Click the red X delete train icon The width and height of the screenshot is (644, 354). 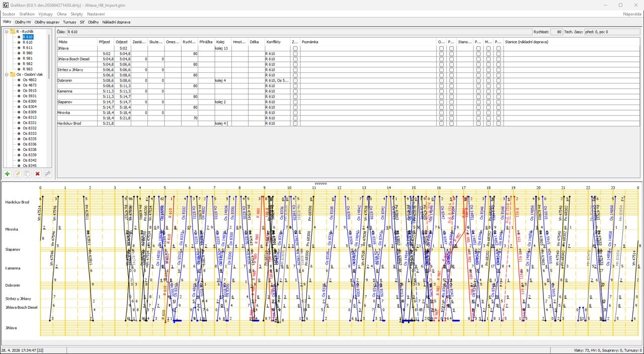click(x=38, y=173)
